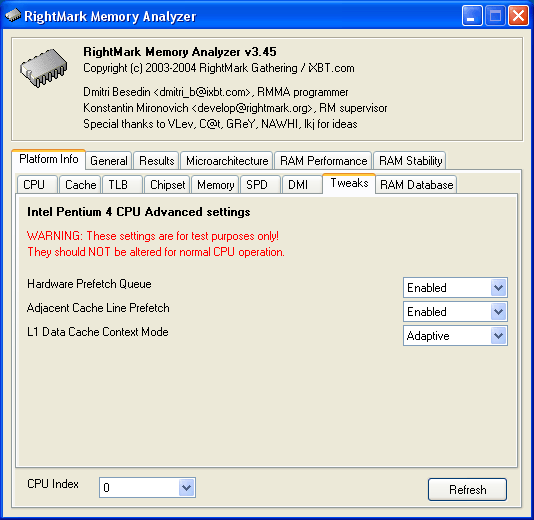This screenshot has height=520, width=534.
Task: Open the Results tab
Action: coord(156,161)
